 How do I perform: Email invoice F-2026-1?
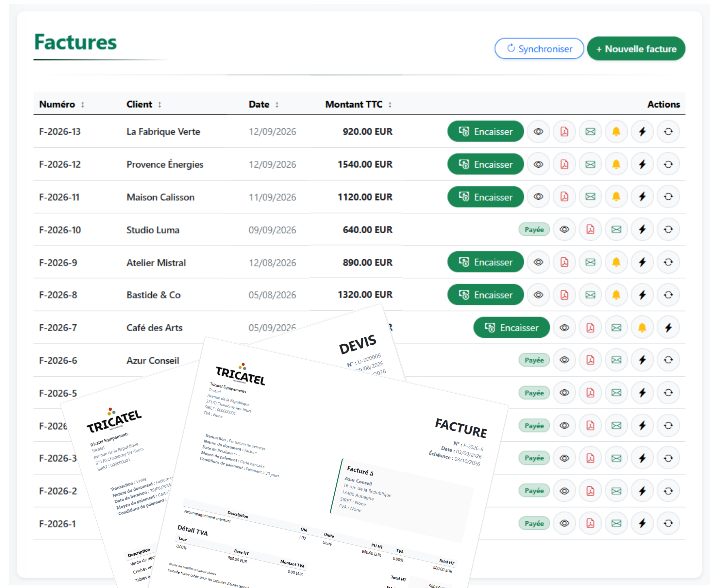[x=616, y=523]
